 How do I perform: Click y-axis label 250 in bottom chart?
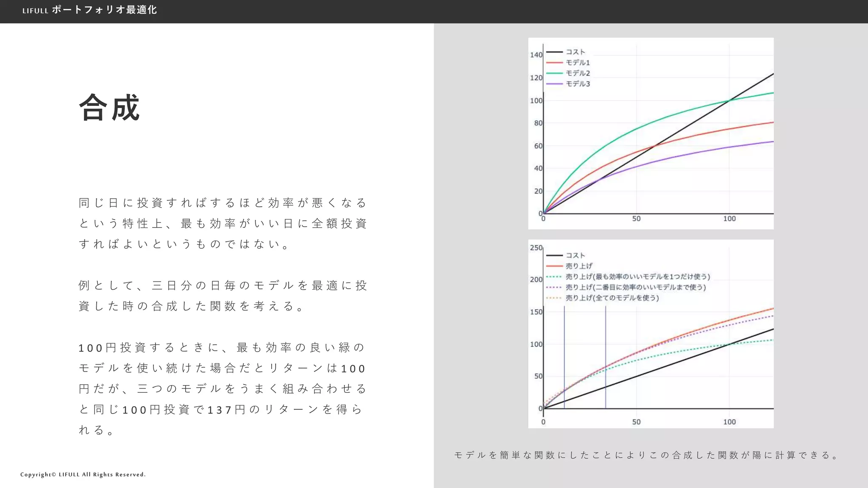point(536,247)
